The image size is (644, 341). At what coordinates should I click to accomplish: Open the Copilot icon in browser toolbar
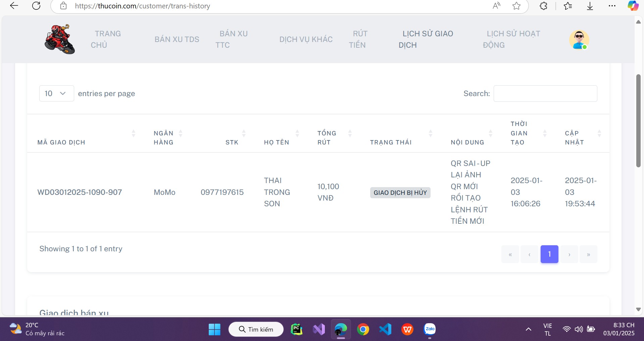click(633, 6)
